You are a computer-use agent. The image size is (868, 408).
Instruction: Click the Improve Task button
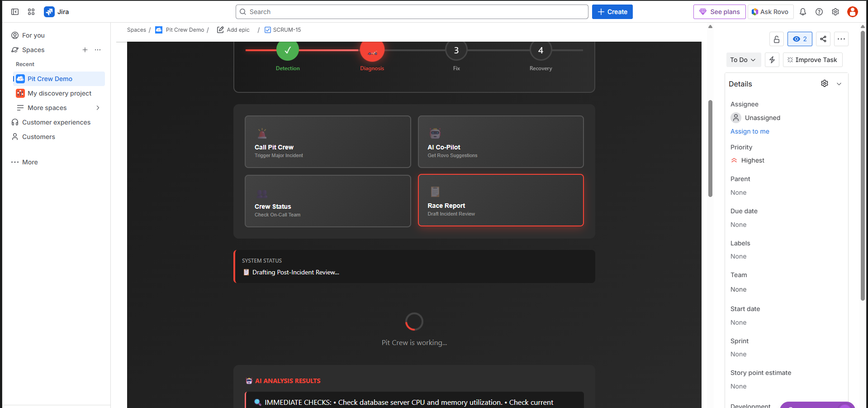click(x=812, y=60)
